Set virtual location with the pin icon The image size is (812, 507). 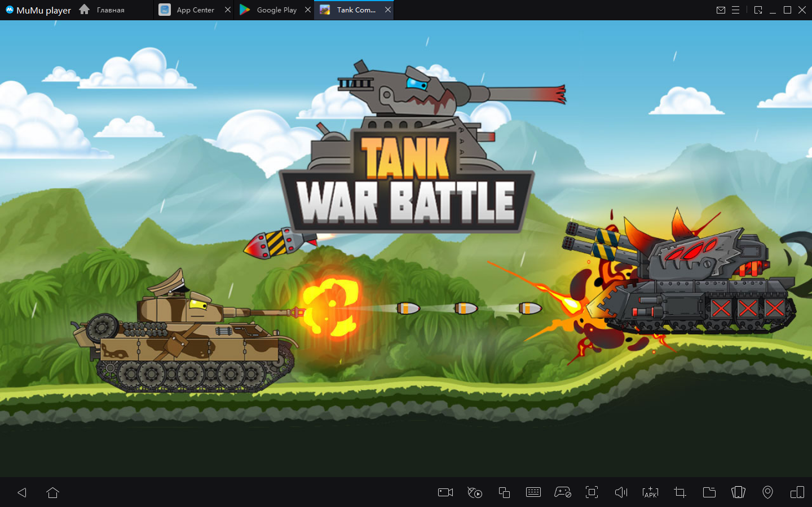pos(767,492)
